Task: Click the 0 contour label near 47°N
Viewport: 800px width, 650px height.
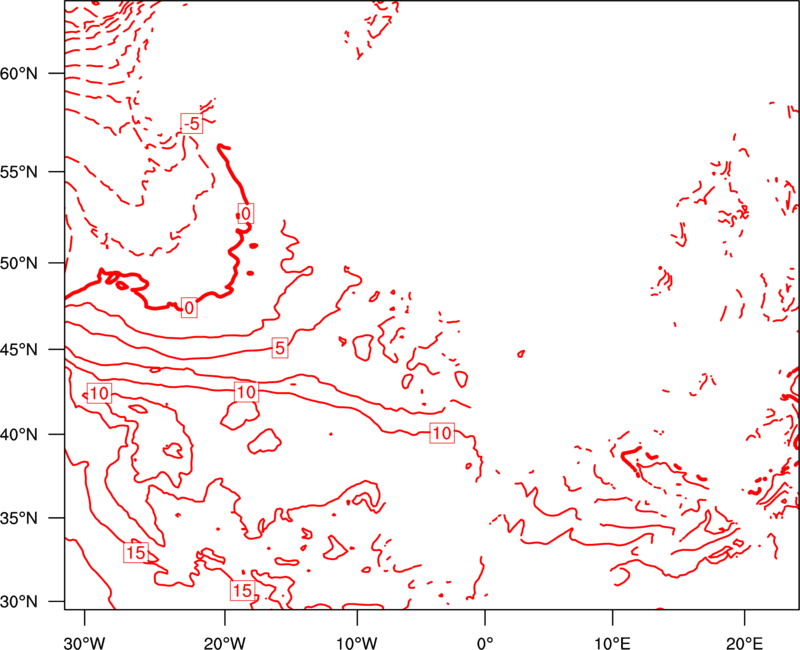Action: (189, 308)
